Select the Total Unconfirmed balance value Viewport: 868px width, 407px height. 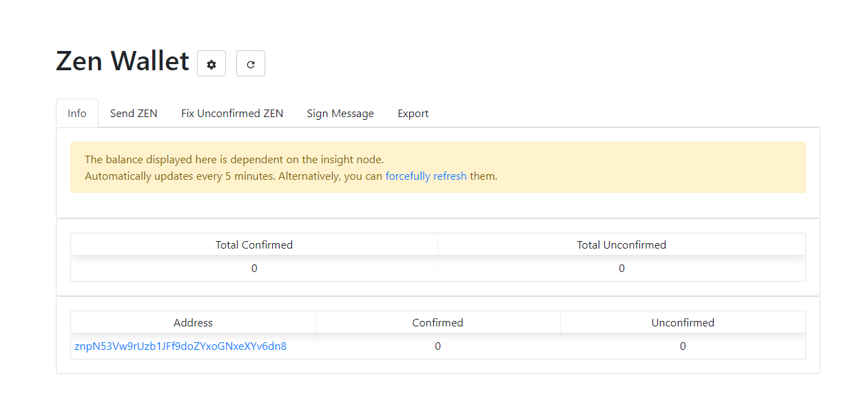click(621, 269)
